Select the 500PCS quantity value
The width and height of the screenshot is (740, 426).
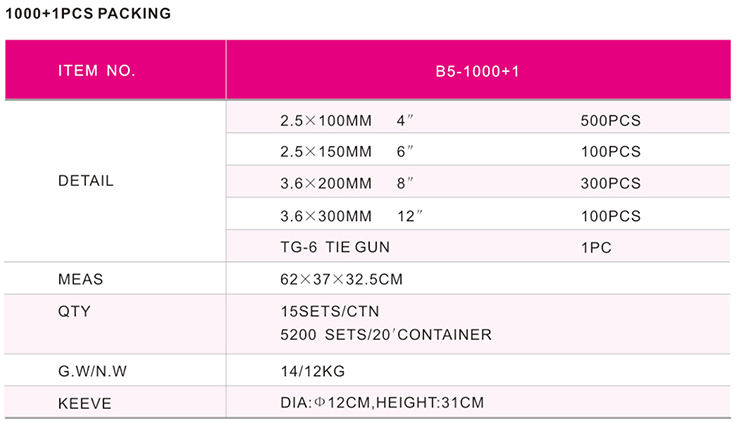tap(610, 121)
